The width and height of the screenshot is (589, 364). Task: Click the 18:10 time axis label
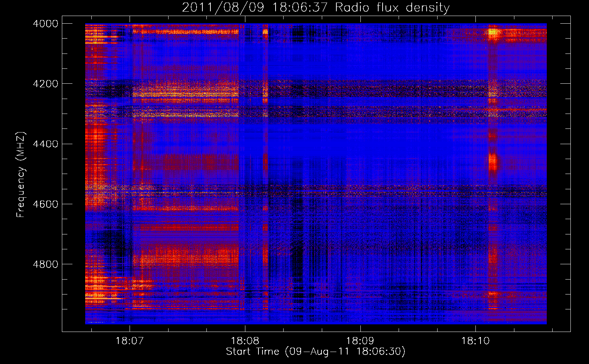tap(475, 341)
